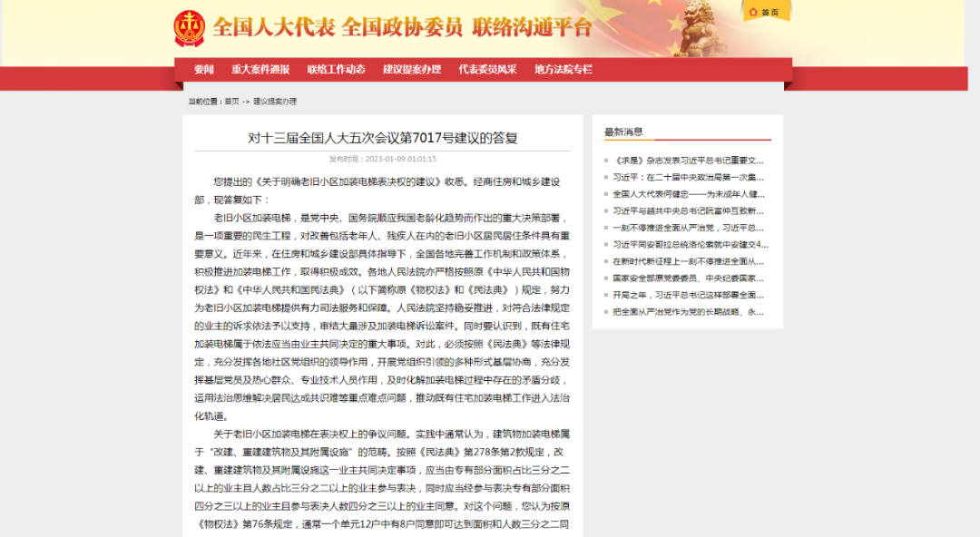This screenshot has width=980, height=537.
Task: Open the 《求是》杂志发表 news link
Action: pyautogui.click(x=690, y=160)
